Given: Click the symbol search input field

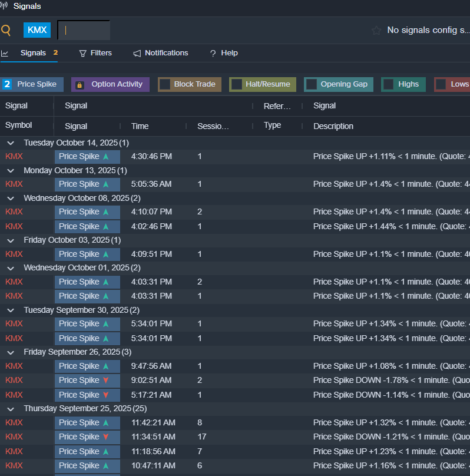Looking at the screenshot, I should tap(84, 30).
